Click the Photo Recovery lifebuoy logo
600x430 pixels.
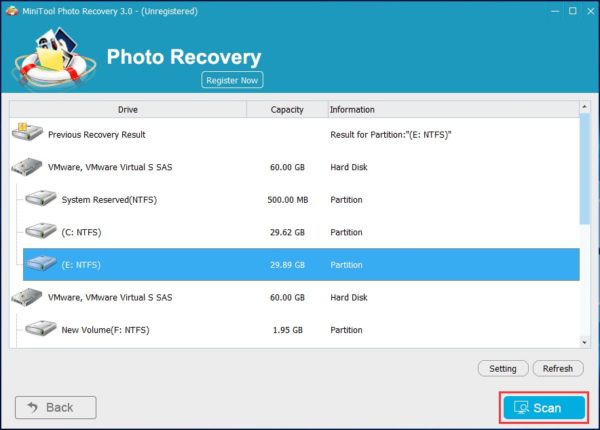(54, 57)
